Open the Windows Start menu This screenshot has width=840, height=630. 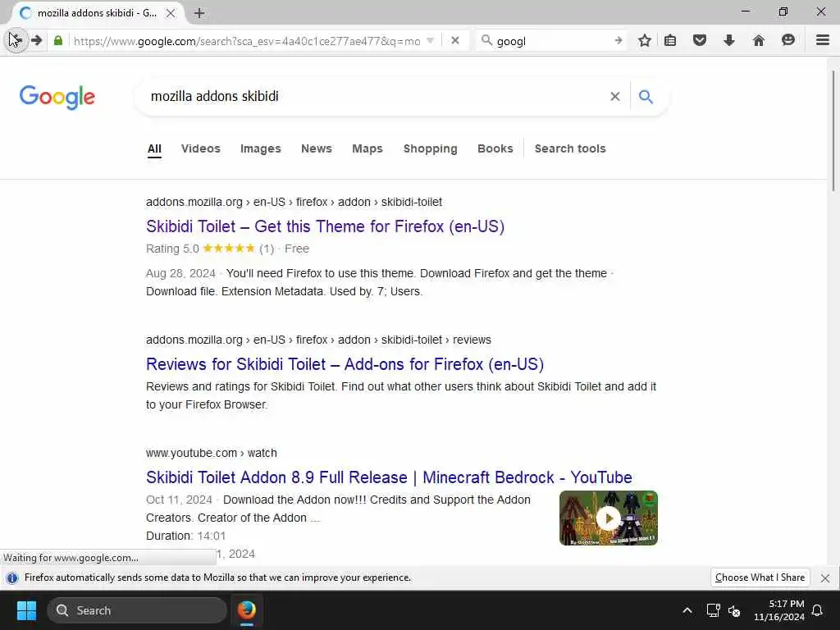(26, 610)
